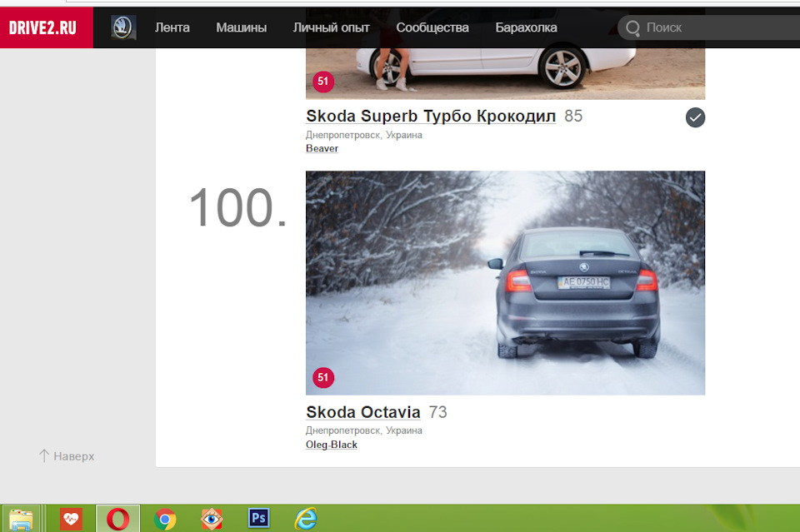Click the rank number 100.
Screen dimensions: 800x532
pos(237,207)
